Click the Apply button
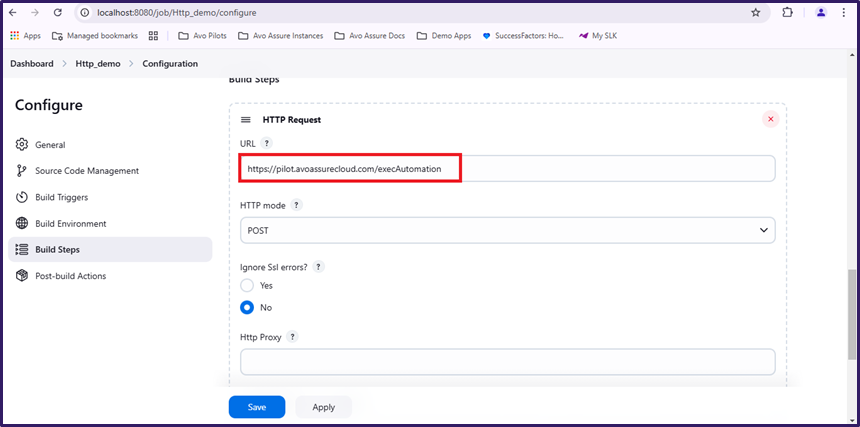This screenshot has width=860, height=427. [x=323, y=407]
